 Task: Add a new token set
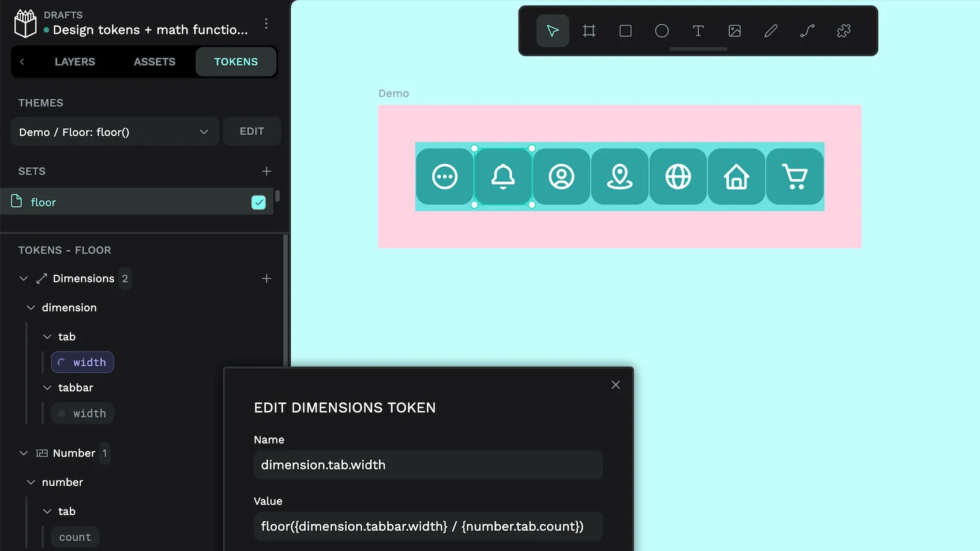266,171
